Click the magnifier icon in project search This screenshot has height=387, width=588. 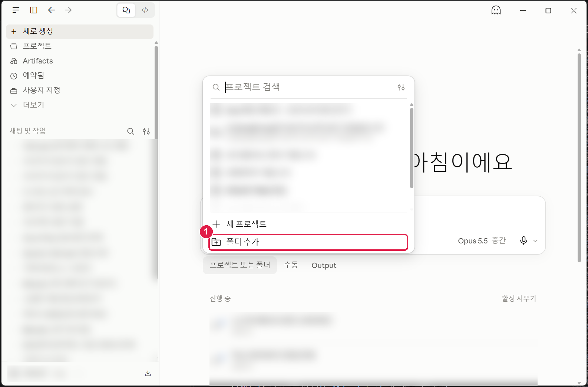click(216, 87)
